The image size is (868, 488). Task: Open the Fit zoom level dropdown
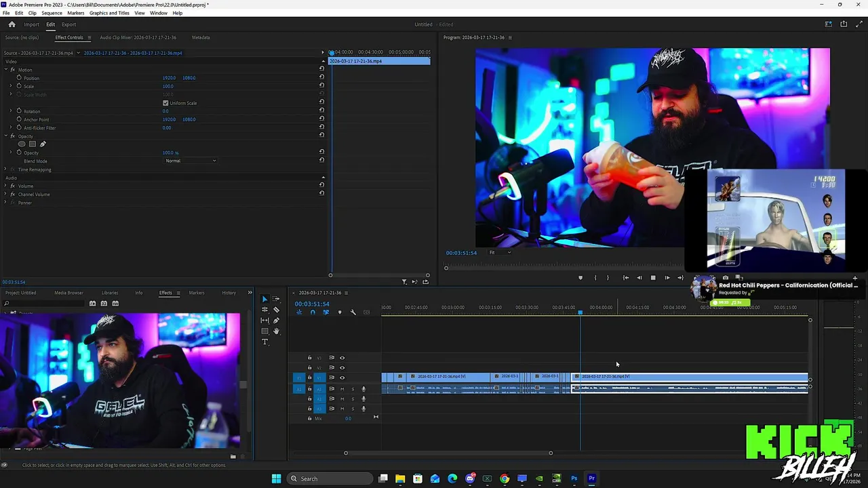[500, 253]
